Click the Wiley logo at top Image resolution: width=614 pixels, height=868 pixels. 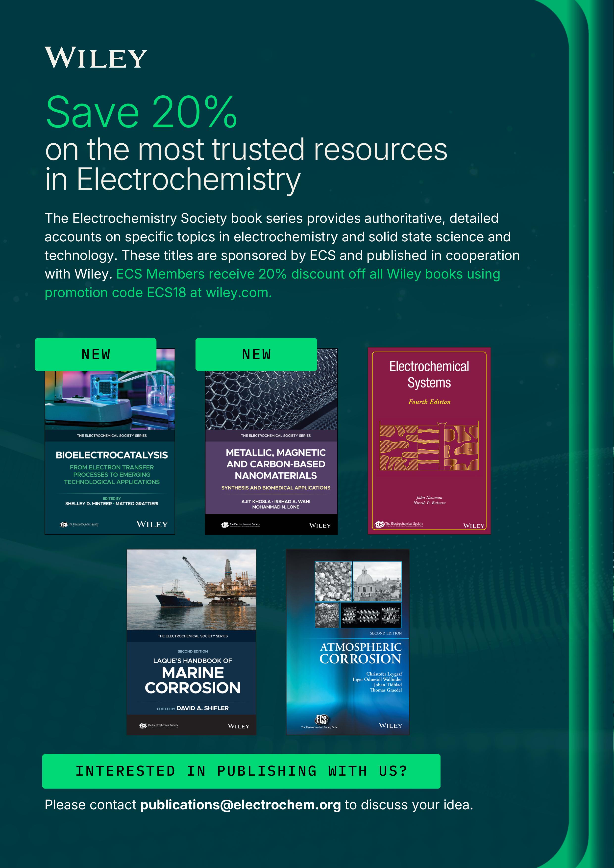point(96,58)
